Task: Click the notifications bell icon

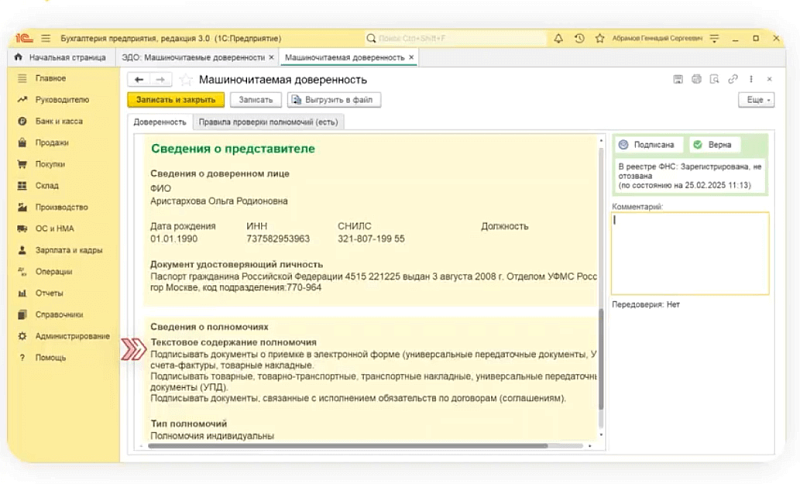Action: 559,38
